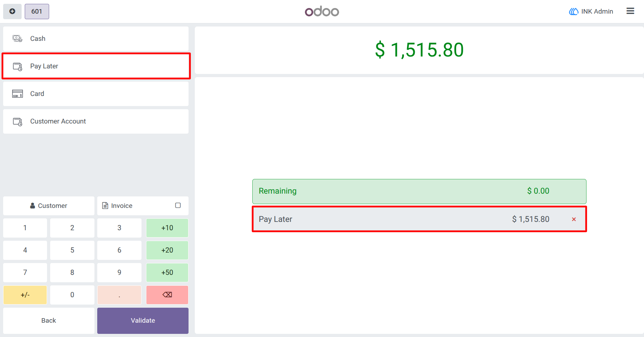Click the new order plus icon
Viewport: 644px width, 337px height.
12,12
